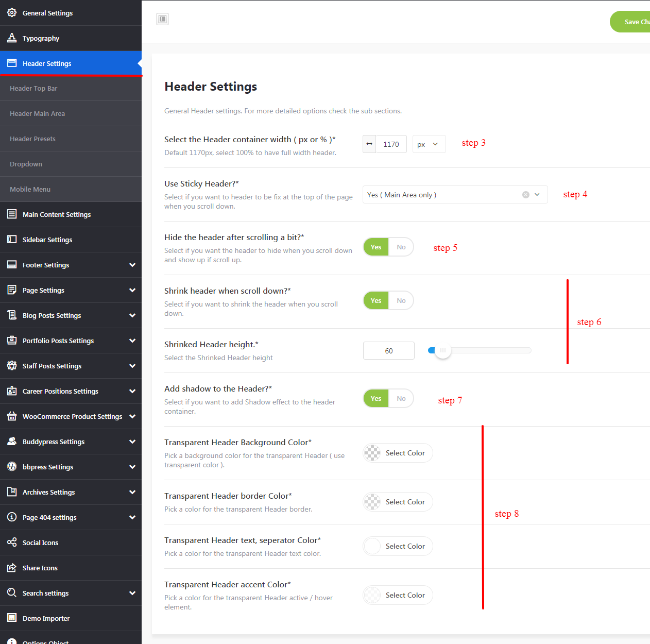Click the Typography icon in sidebar

pos(12,38)
